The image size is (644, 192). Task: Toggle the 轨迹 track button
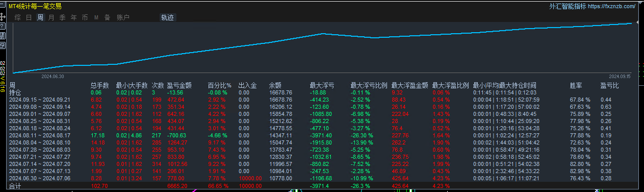[x=167, y=17]
